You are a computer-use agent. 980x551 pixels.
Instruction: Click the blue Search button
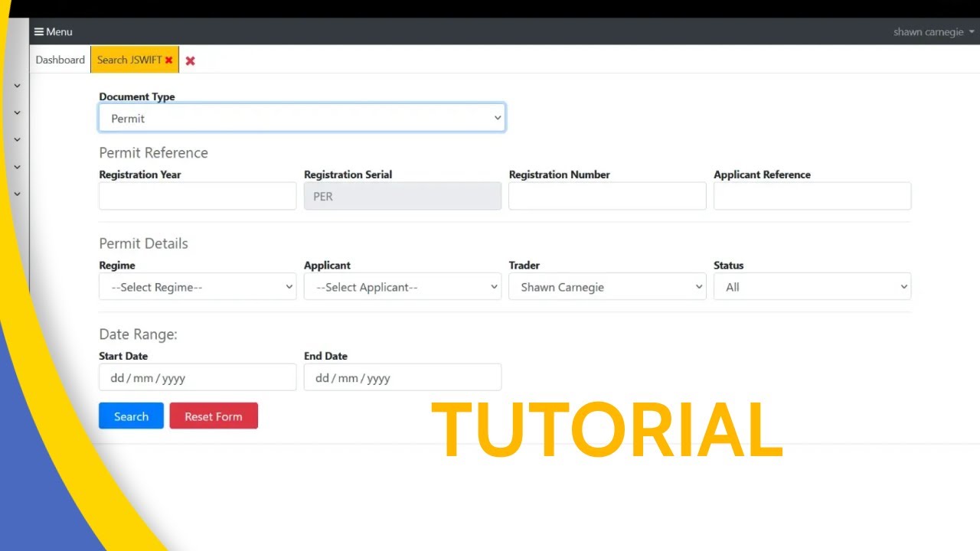pos(131,416)
